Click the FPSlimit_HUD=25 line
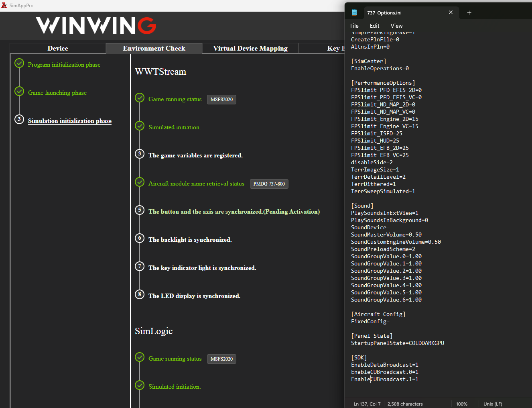532x408 pixels. pyautogui.click(x=375, y=141)
